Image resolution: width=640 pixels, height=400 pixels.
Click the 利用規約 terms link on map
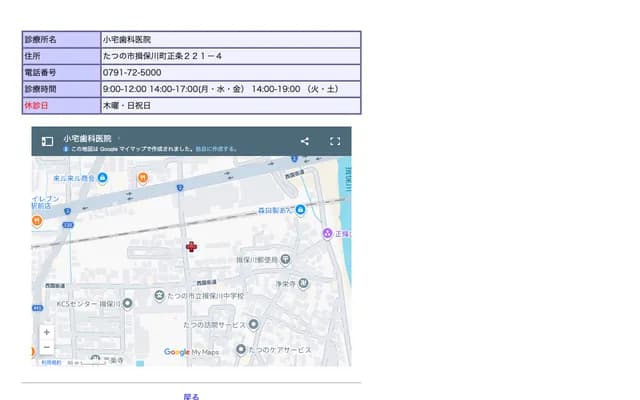[x=50, y=362]
